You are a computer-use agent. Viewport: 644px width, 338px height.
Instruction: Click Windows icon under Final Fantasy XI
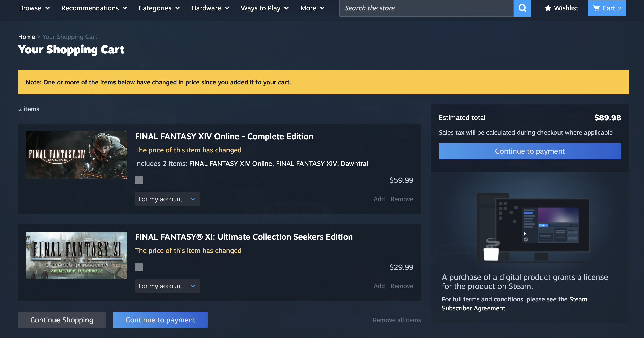(x=139, y=267)
